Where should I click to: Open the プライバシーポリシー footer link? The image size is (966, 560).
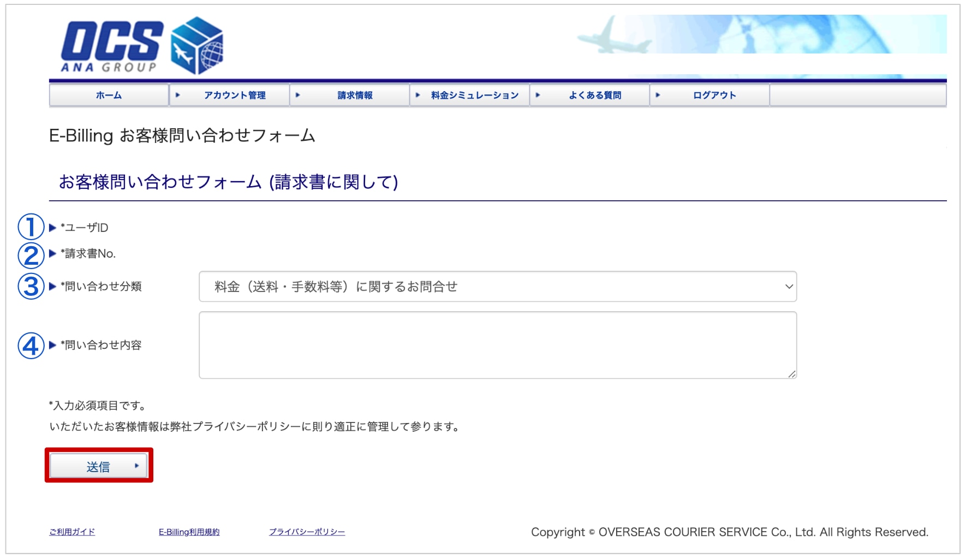click(307, 532)
